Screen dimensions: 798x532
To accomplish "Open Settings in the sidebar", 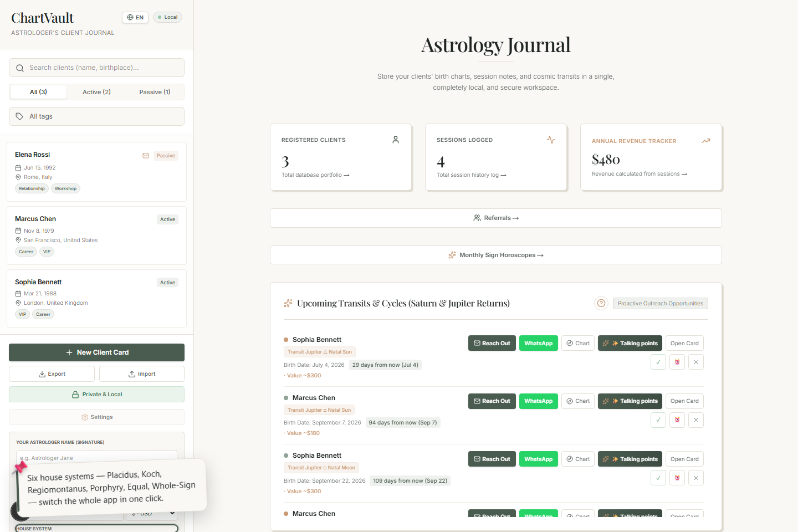I will [x=96, y=417].
